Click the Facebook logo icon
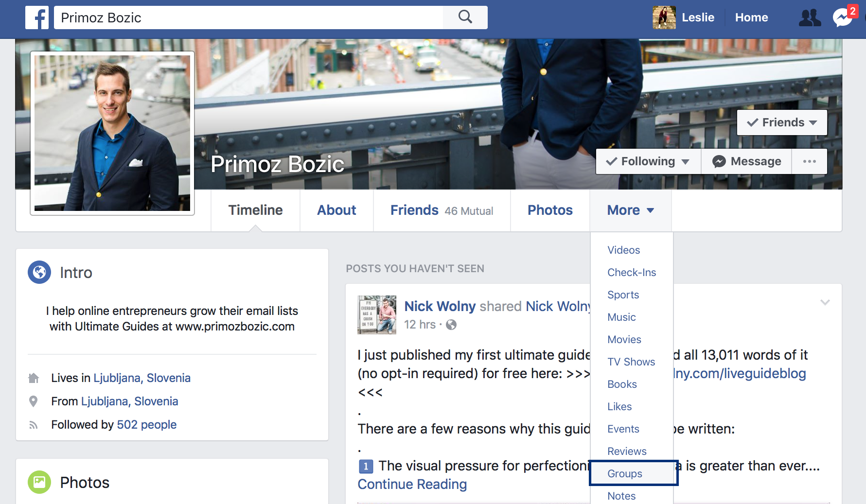This screenshot has height=504, width=866. 37,18
